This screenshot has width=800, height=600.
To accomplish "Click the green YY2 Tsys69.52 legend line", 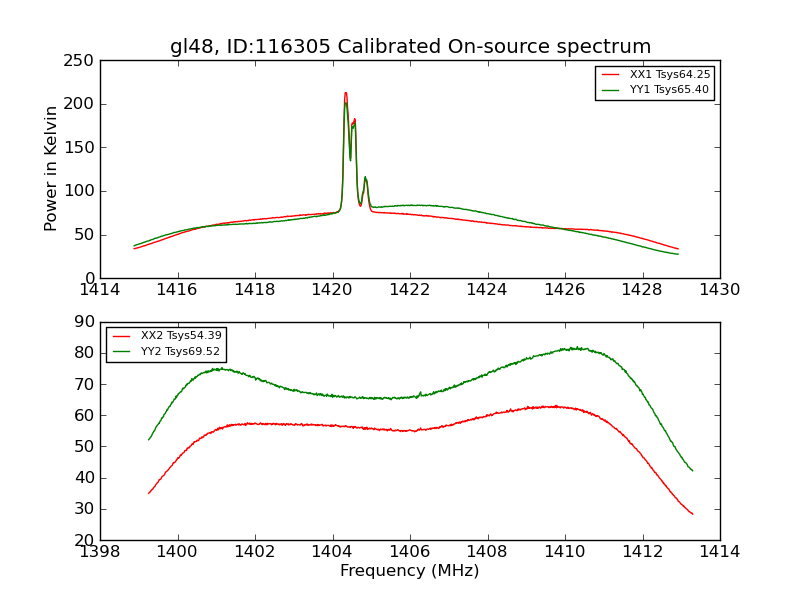I will pos(121,351).
